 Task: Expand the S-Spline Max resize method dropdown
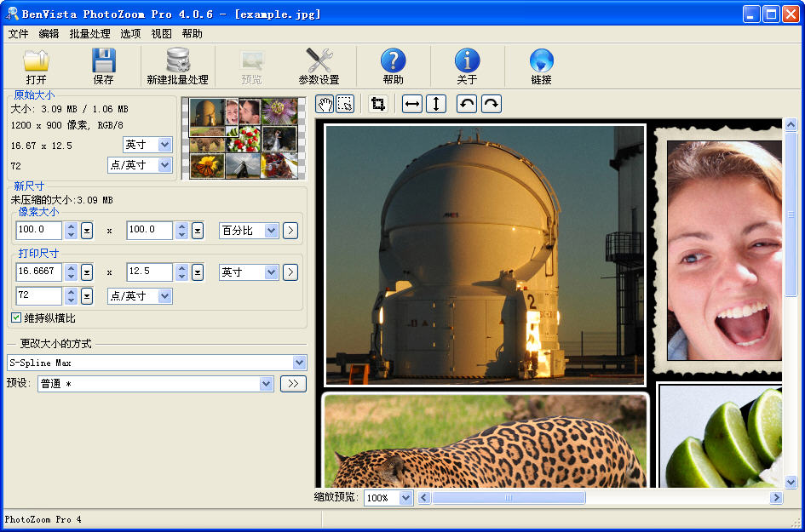coord(299,363)
